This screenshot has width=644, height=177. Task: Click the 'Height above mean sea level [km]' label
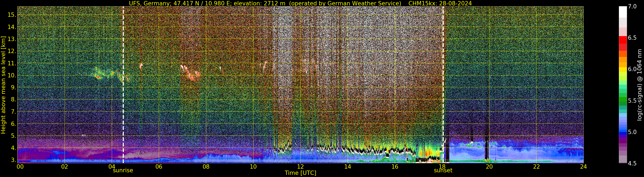point(3,85)
